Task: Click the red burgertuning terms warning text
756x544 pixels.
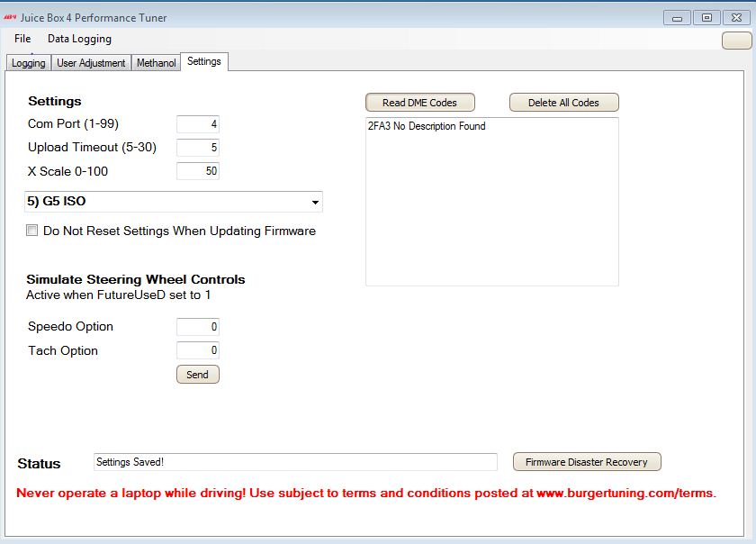Action: [366, 494]
